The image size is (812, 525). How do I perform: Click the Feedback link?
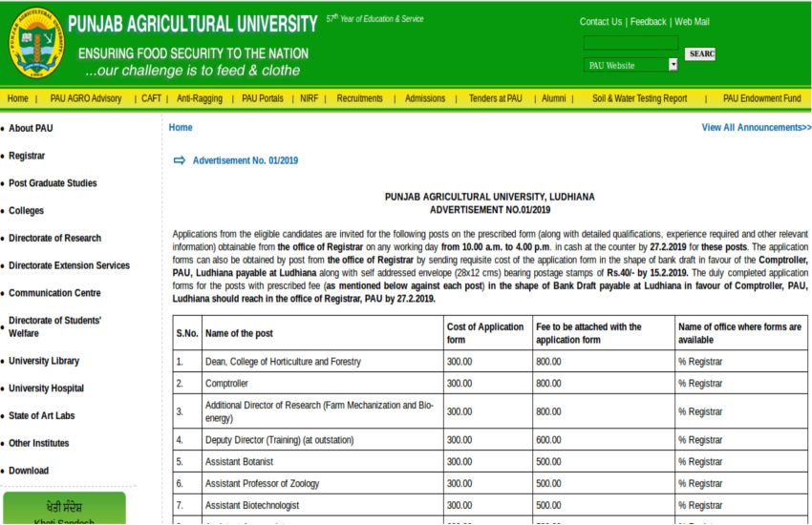coord(649,22)
